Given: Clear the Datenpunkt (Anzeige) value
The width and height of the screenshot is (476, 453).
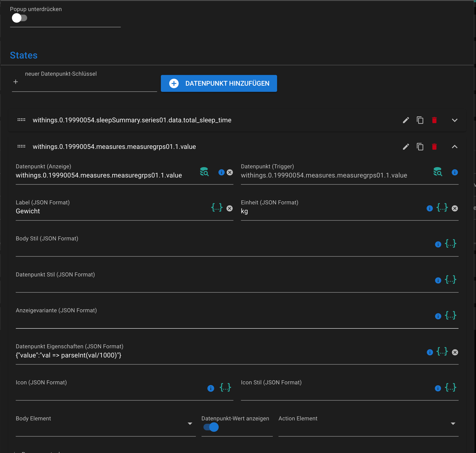Looking at the screenshot, I should tap(230, 172).
